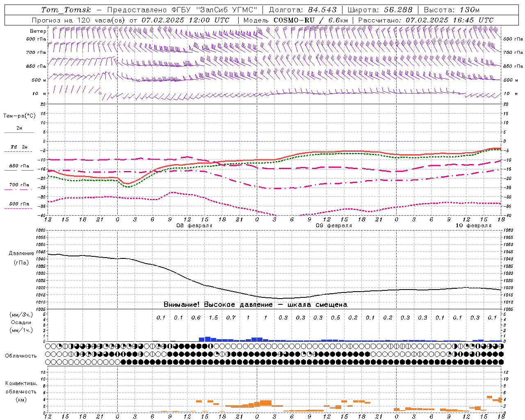The height and width of the screenshot is (420, 525).
Task: Select the "Осадки" precipitation label
Action: coord(21,322)
